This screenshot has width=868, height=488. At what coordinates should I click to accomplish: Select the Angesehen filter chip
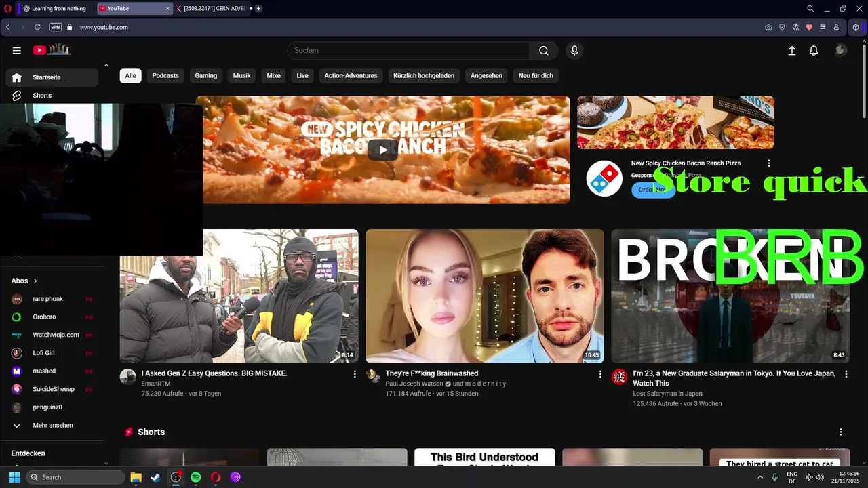[486, 75]
